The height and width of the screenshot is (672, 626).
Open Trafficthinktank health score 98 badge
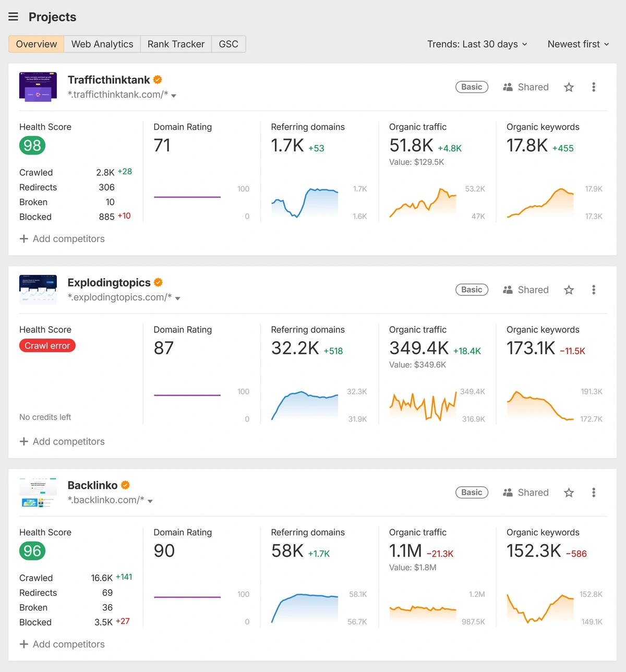click(x=32, y=146)
